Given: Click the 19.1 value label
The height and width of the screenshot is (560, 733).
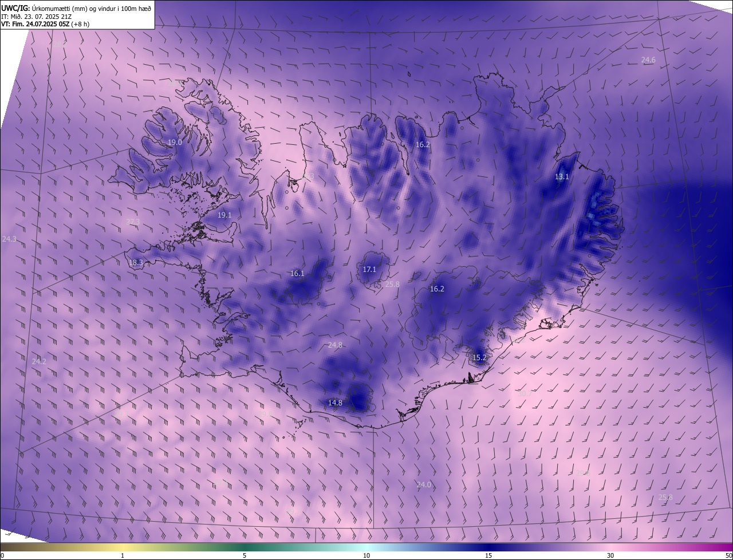Looking at the screenshot, I should tap(224, 215).
